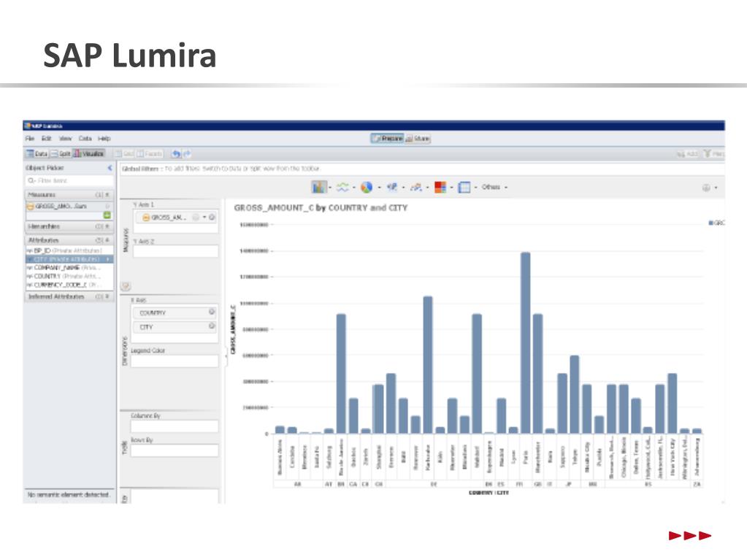Switch to the Visualize view
This screenshot has height=560, width=747.
pyautogui.click(x=88, y=154)
